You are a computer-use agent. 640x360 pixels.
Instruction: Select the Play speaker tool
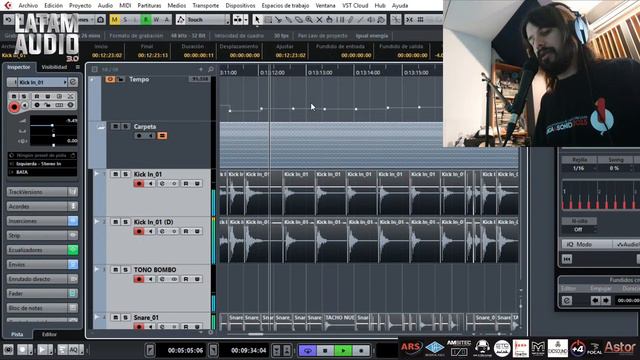[371, 20]
